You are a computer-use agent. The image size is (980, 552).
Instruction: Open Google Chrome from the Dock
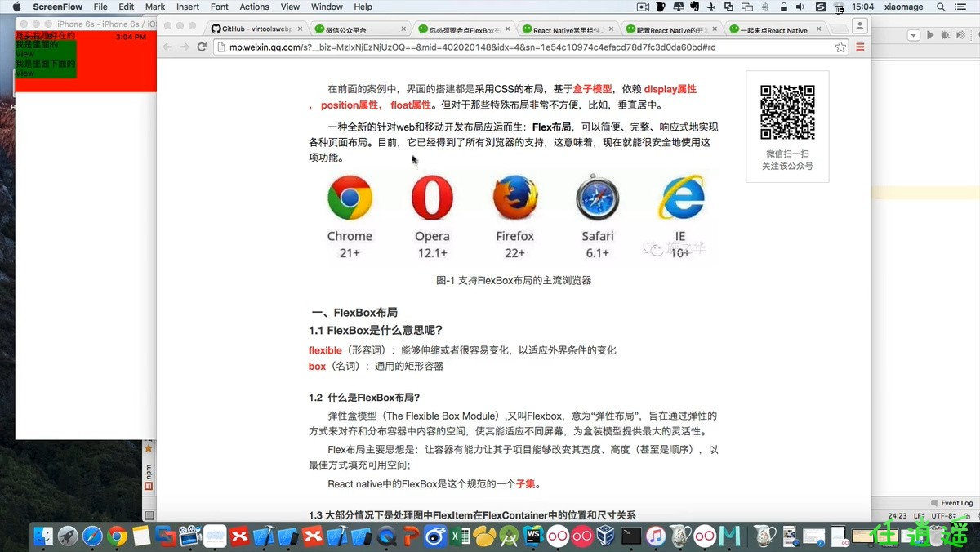(118, 536)
